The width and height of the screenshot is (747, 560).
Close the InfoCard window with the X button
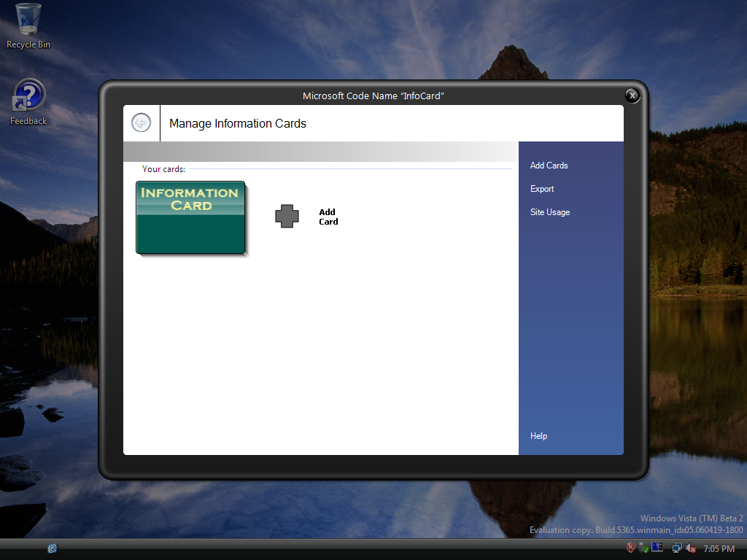click(x=632, y=96)
